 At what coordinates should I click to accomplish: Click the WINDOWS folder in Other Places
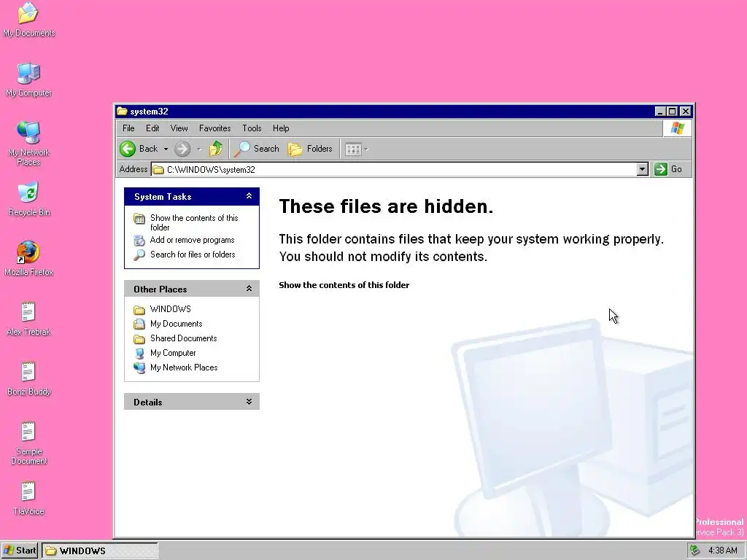[x=162, y=309]
